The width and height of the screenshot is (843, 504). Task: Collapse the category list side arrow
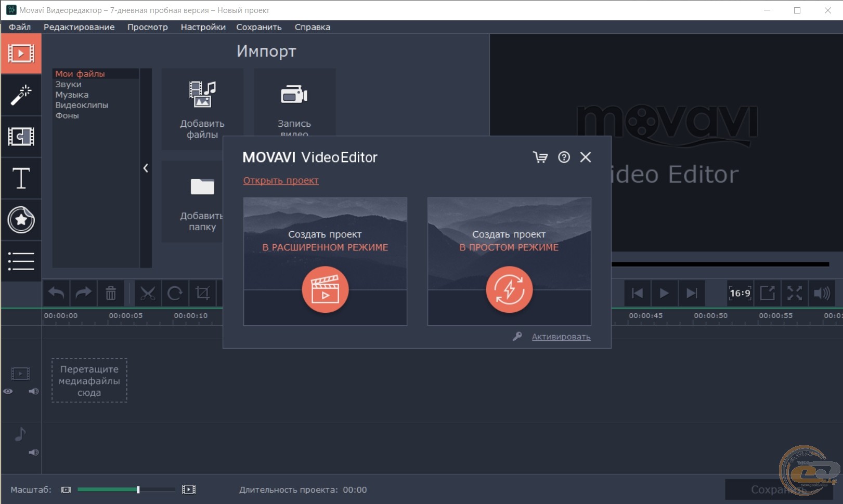pyautogui.click(x=146, y=168)
